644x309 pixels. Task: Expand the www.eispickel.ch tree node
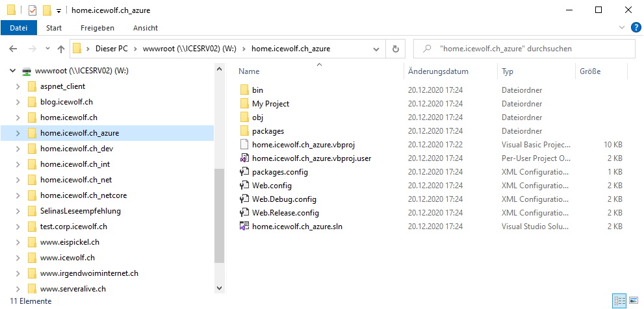[x=18, y=243]
